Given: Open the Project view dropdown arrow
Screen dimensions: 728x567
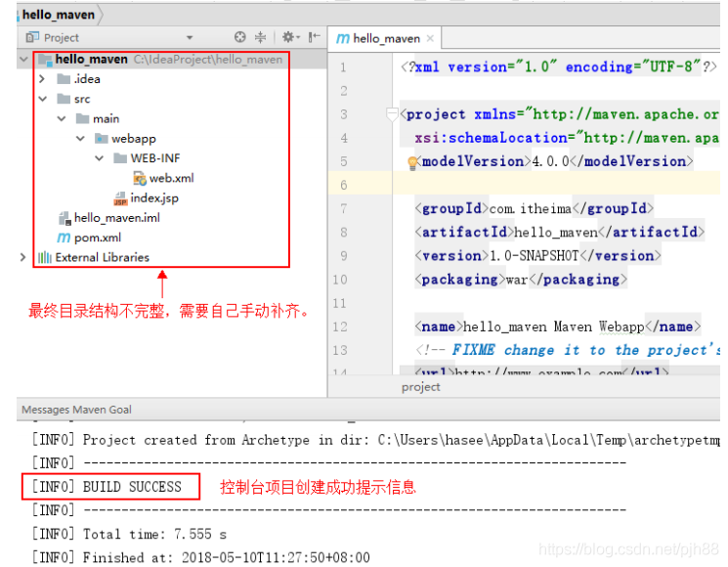Looking at the screenshot, I should click(190, 37).
